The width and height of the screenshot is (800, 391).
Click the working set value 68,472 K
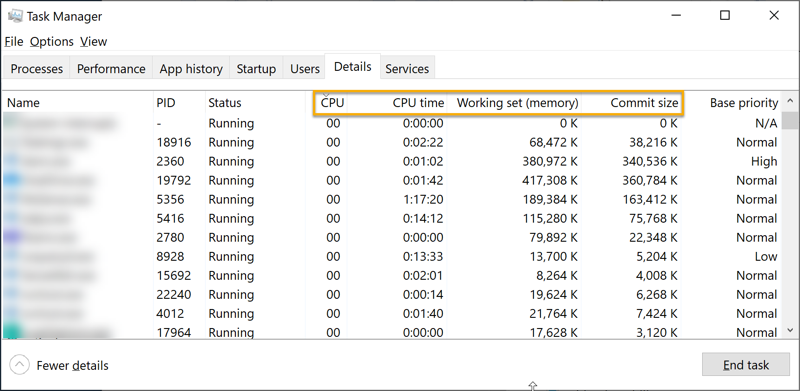[554, 142]
